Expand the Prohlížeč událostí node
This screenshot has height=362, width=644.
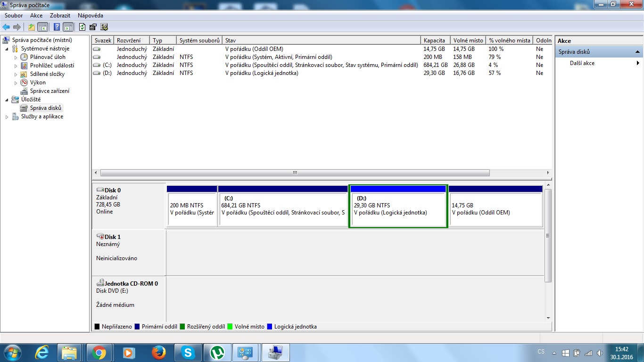(16, 66)
